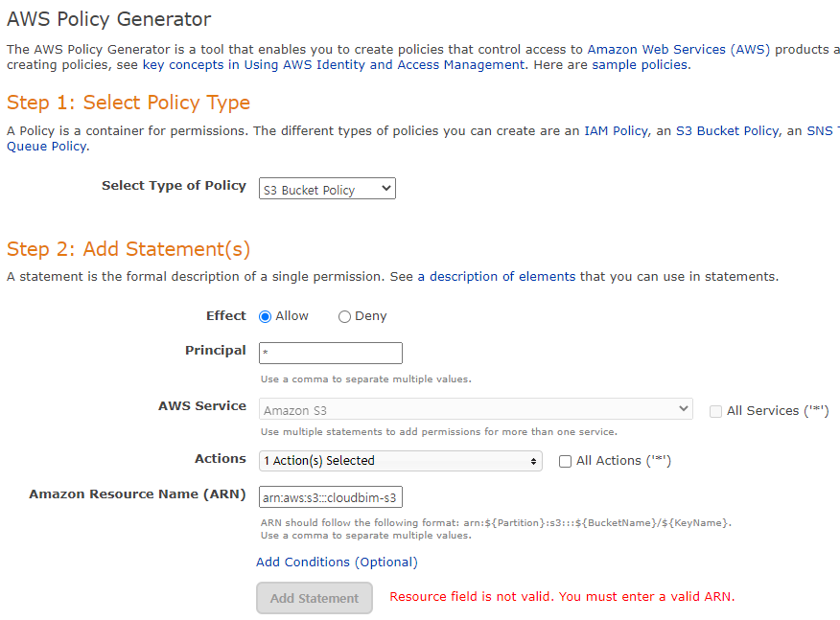Click the Amazon Resource Name input field
Screen dimensions: 840x620
click(331, 496)
